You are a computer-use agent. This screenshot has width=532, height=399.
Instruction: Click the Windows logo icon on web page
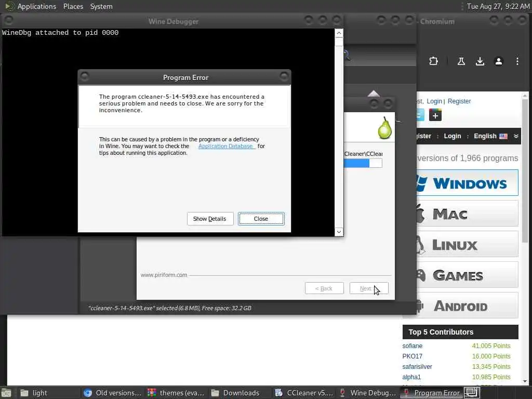[x=422, y=183]
